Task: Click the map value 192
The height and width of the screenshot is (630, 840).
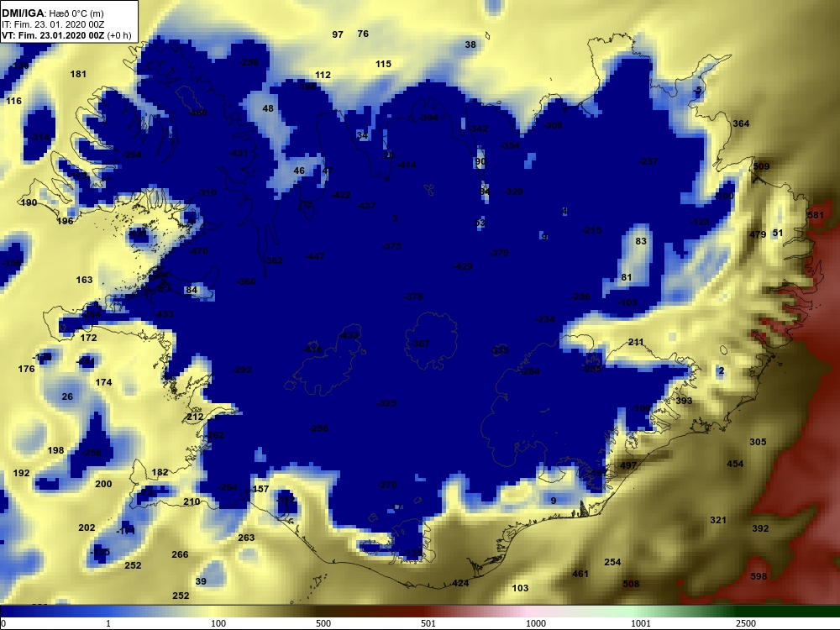Action: coord(22,473)
